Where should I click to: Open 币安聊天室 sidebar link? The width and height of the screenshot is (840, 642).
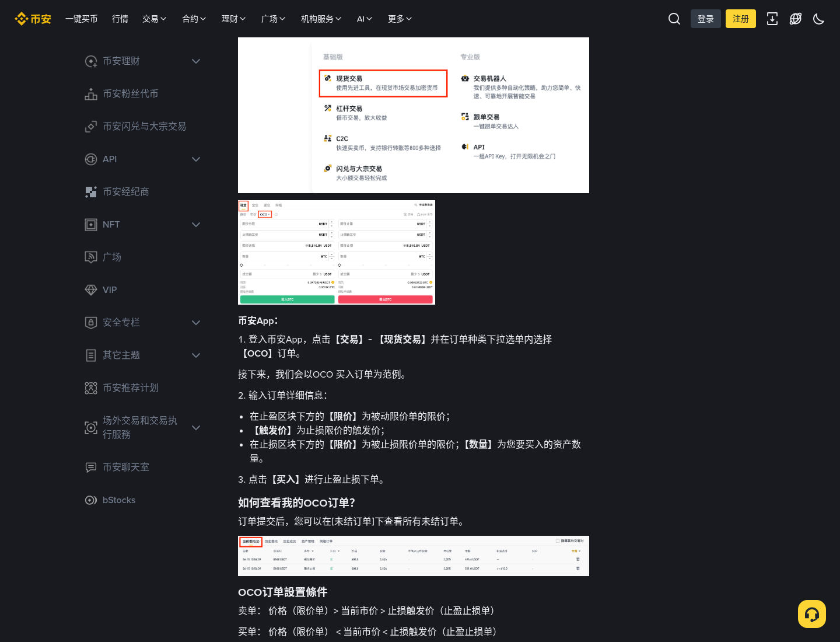pos(126,467)
